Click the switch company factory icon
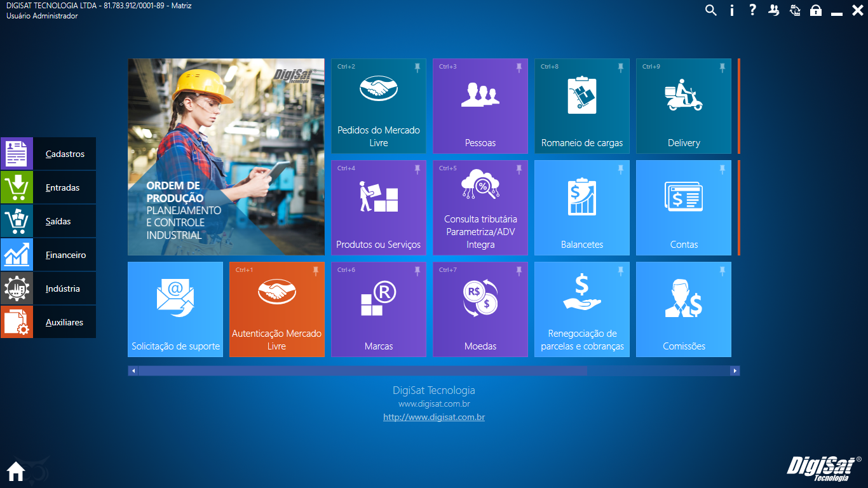The width and height of the screenshot is (868, 488). (x=795, y=10)
